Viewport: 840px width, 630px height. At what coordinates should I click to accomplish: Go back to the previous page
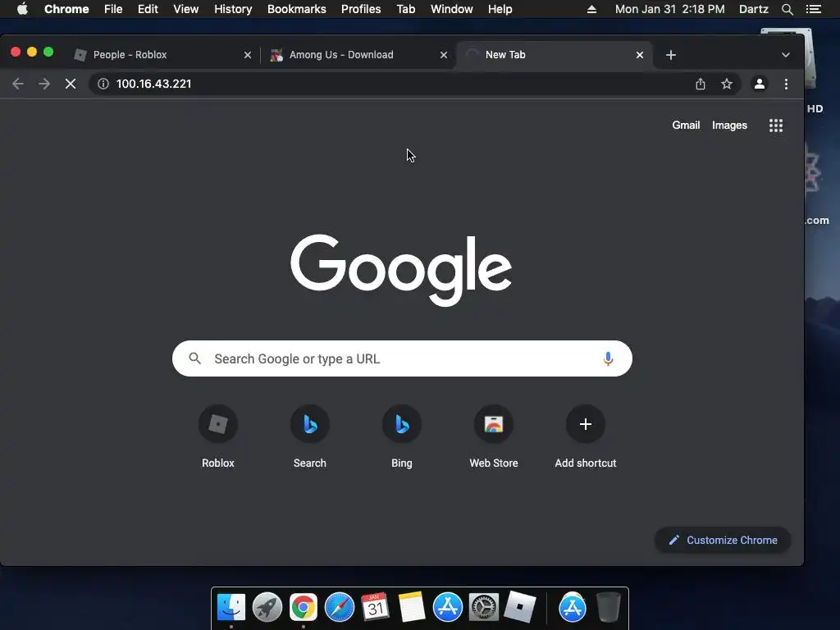(18, 84)
